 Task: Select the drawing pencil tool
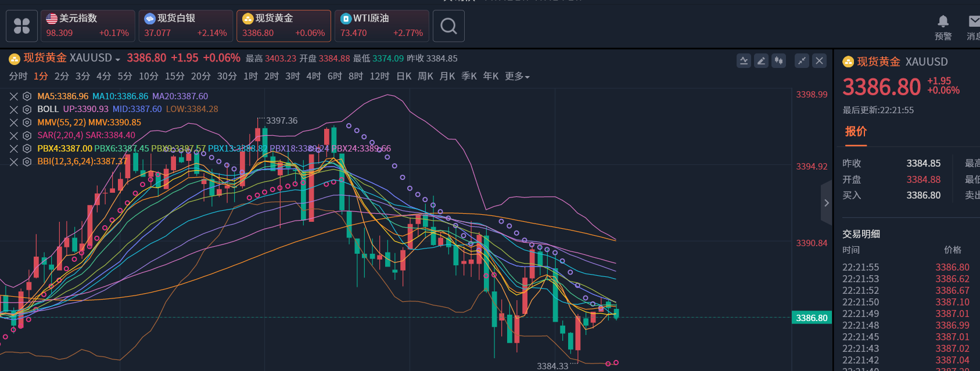pyautogui.click(x=761, y=60)
